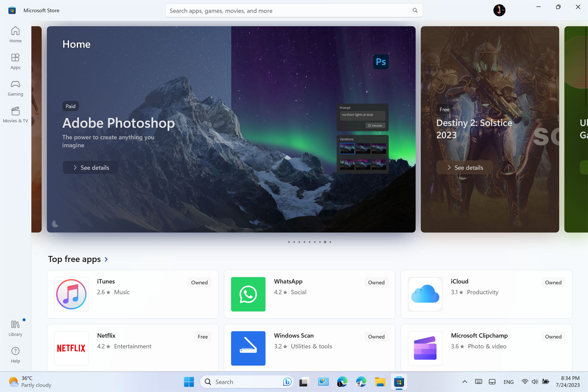
Task: See details for Adobe Photoshop
Action: tap(91, 167)
